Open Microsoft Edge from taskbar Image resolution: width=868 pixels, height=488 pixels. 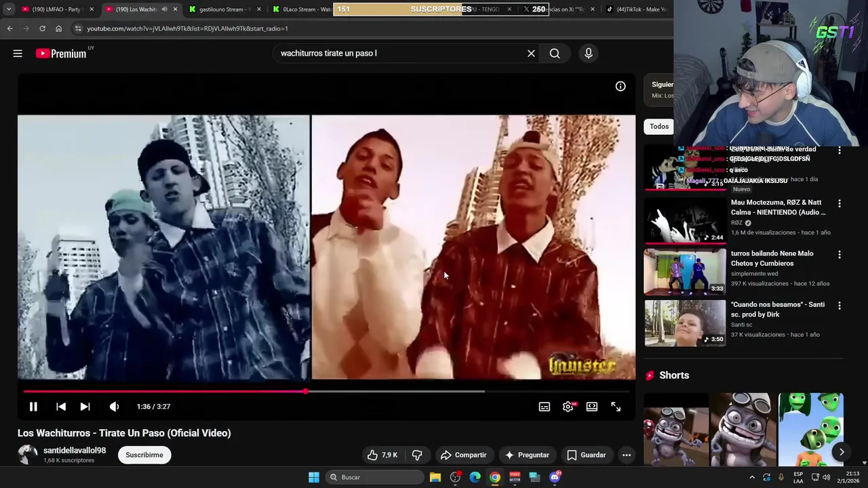475,477
